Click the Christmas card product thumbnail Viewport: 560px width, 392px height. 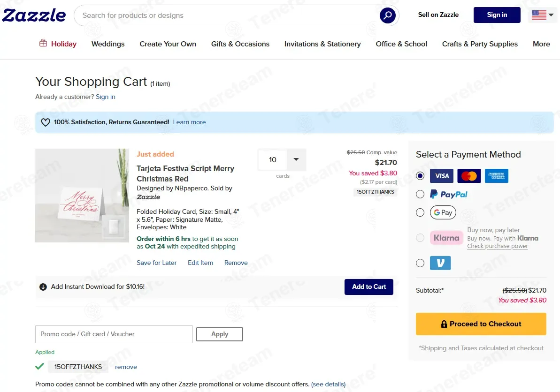tap(82, 196)
